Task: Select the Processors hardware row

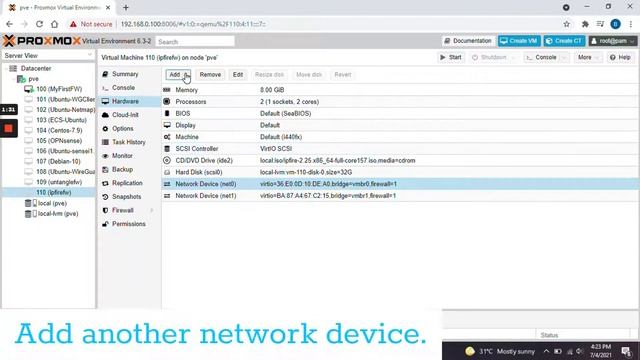Action: click(x=400, y=102)
